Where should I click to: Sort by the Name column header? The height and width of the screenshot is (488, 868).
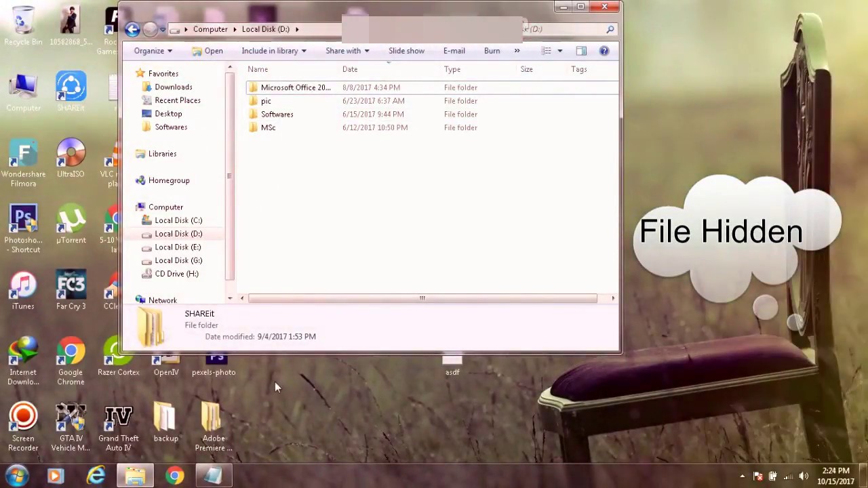tap(258, 69)
